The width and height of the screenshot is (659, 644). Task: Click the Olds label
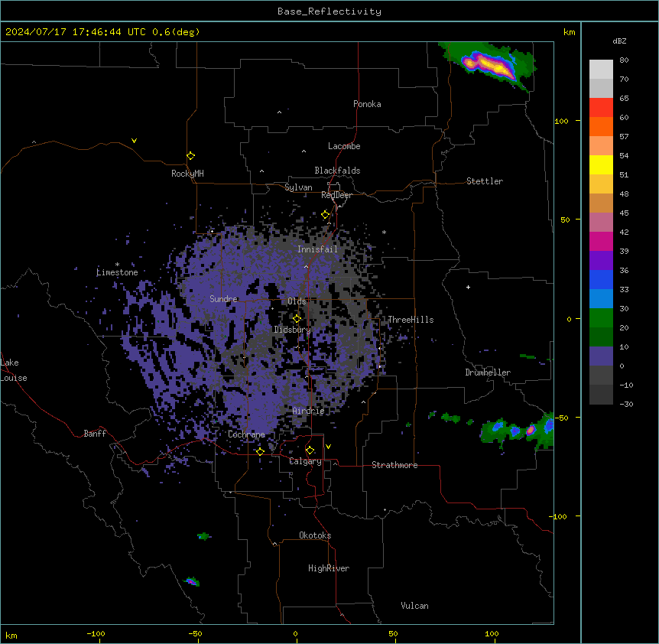pyautogui.click(x=297, y=301)
